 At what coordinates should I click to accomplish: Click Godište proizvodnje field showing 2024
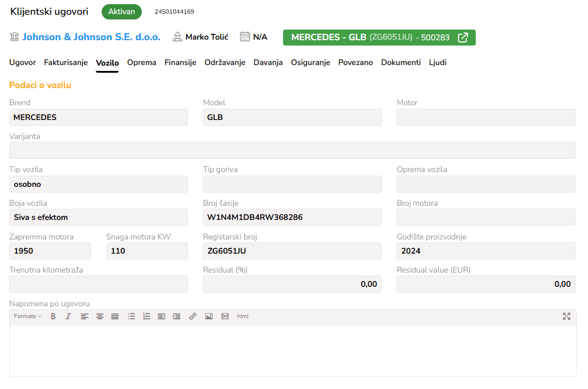point(486,251)
